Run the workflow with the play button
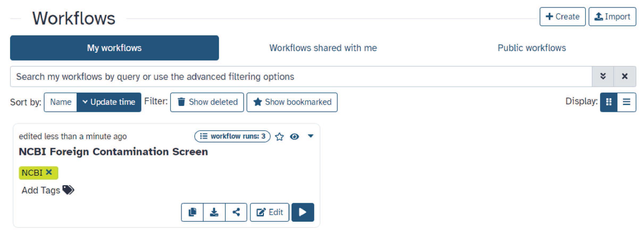This screenshot has width=644, height=244. [x=303, y=212]
